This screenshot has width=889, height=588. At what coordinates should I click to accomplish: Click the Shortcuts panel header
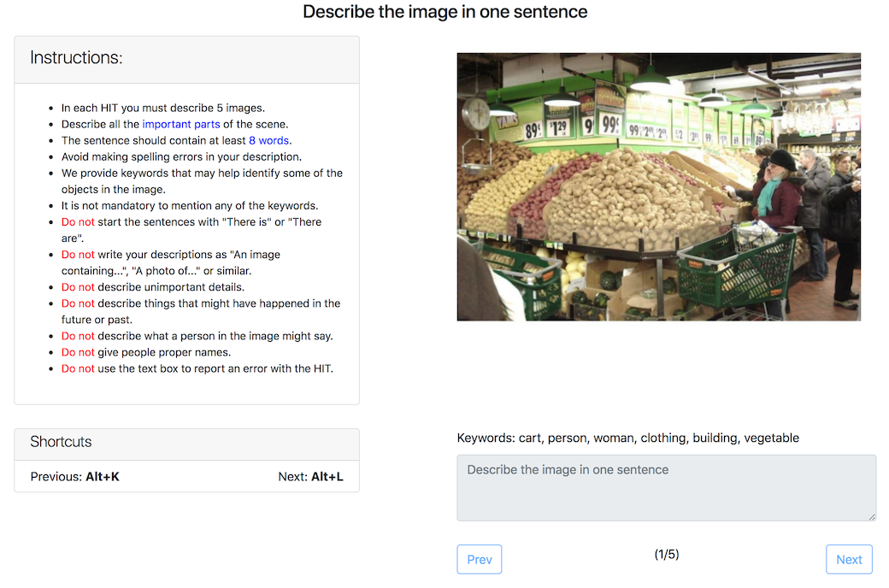(186, 444)
